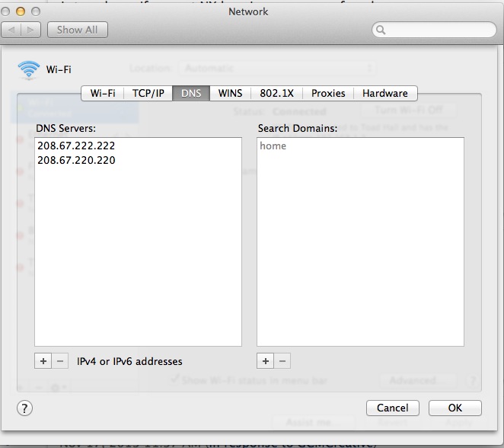Open help with the question mark button
This screenshot has width=504, height=448.
pos(25,408)
